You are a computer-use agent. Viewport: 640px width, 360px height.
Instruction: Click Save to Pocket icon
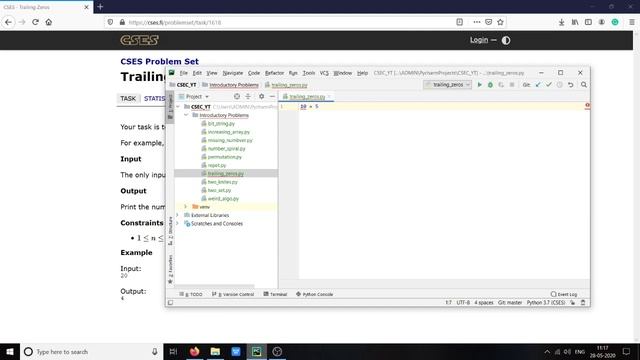[489, 22]
